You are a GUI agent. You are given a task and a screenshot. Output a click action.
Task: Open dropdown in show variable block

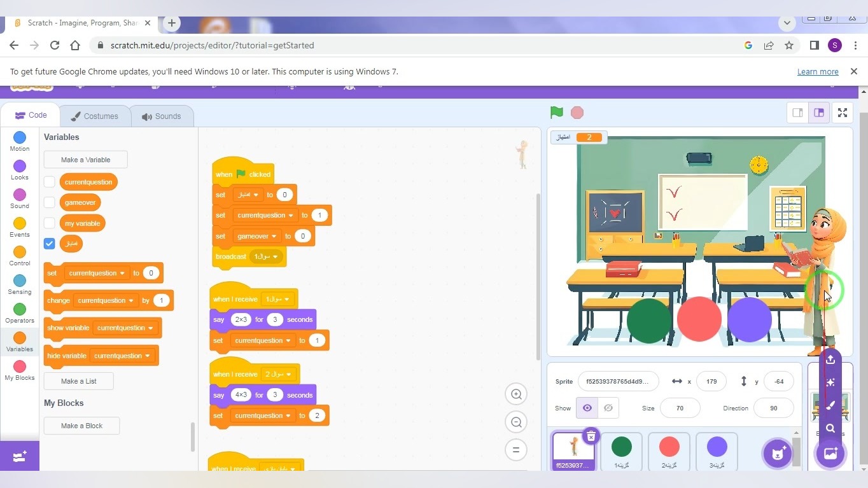[125, 328]
